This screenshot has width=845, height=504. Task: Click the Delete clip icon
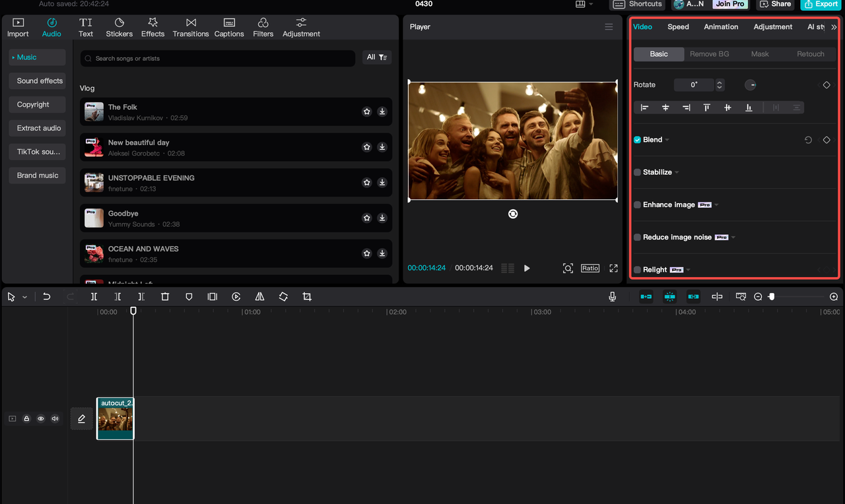tap(165, 296)
